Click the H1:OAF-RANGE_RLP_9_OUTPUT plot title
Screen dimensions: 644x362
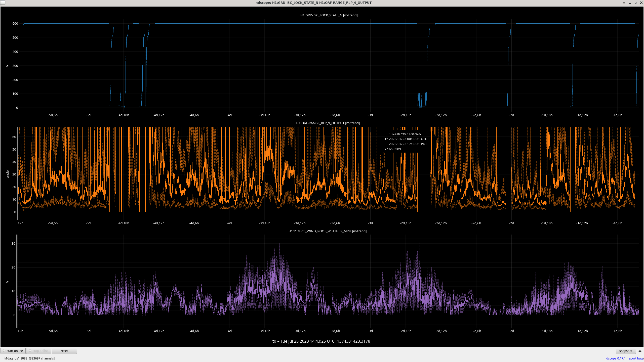click(x=328, y=123)
